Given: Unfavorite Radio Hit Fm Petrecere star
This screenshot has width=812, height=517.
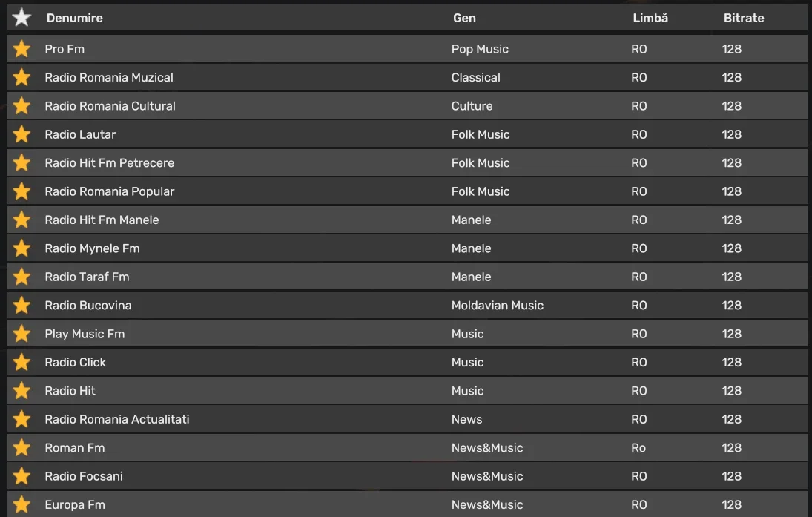Looking at the screenshot, I should (x=22, y=162).
